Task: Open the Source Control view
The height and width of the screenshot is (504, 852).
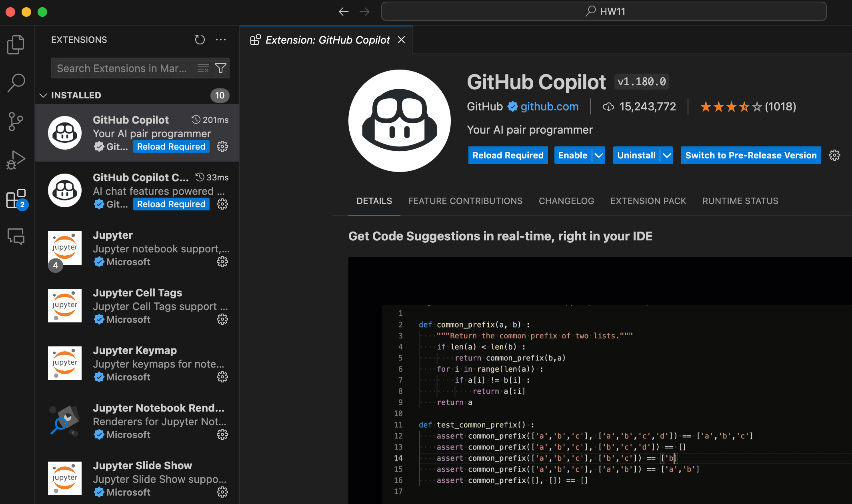Action: coord(16,121)
